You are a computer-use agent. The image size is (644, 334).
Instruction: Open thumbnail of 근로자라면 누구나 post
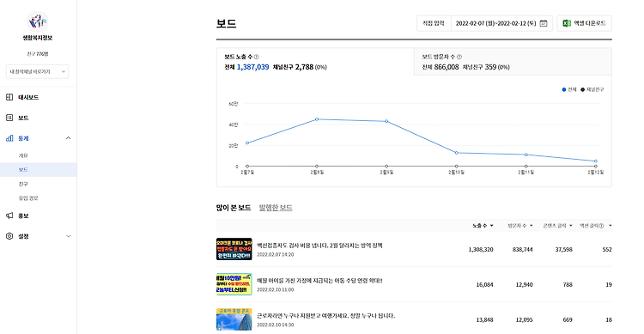234,319
